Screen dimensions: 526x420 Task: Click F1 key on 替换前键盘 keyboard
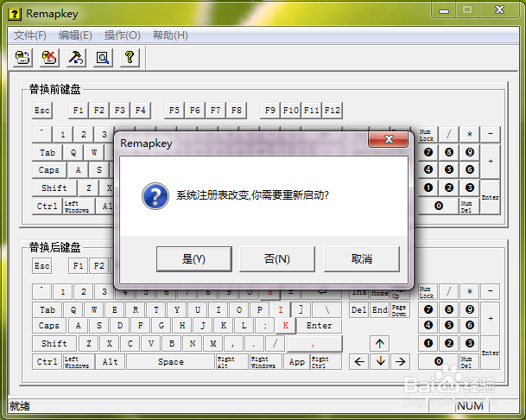pyautogui.click(x=78, y=111)
